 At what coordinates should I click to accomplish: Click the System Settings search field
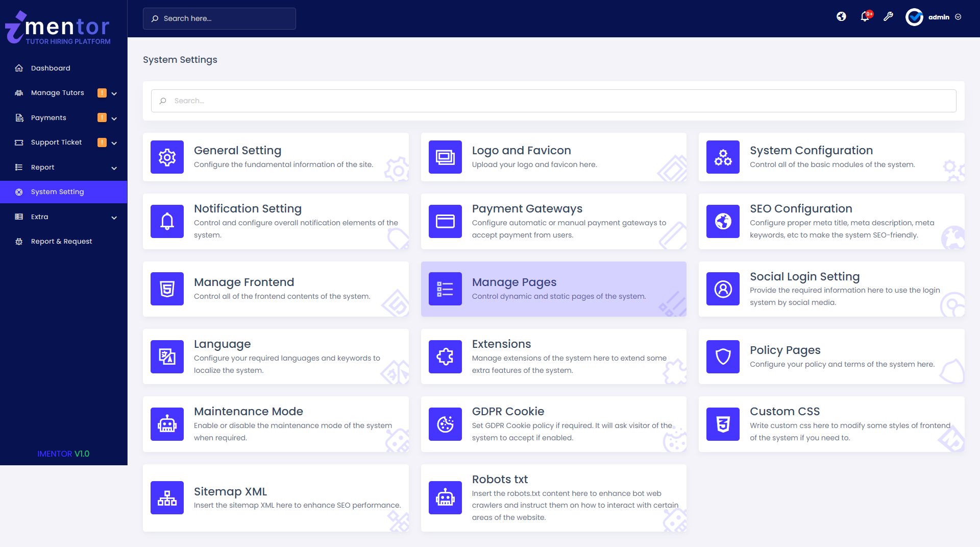click(553, 101)
